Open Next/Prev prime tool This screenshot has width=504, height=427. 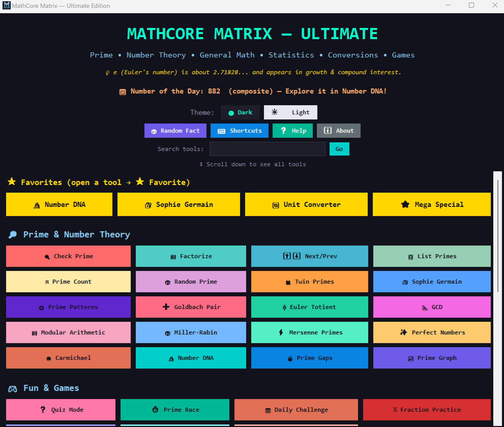[309, 256]
